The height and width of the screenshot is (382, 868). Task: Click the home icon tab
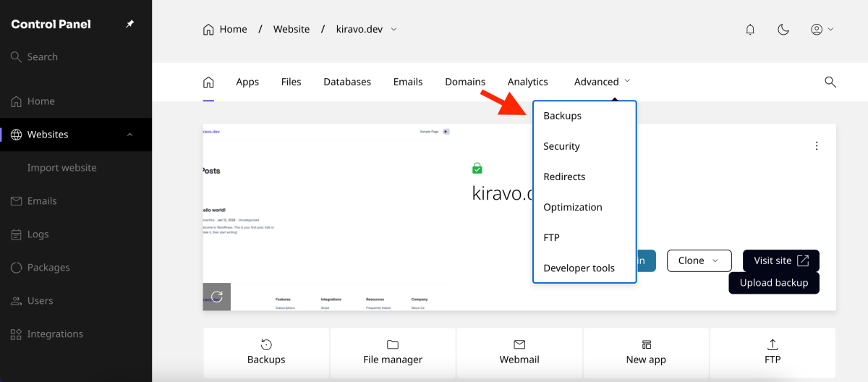coord(208,82)
